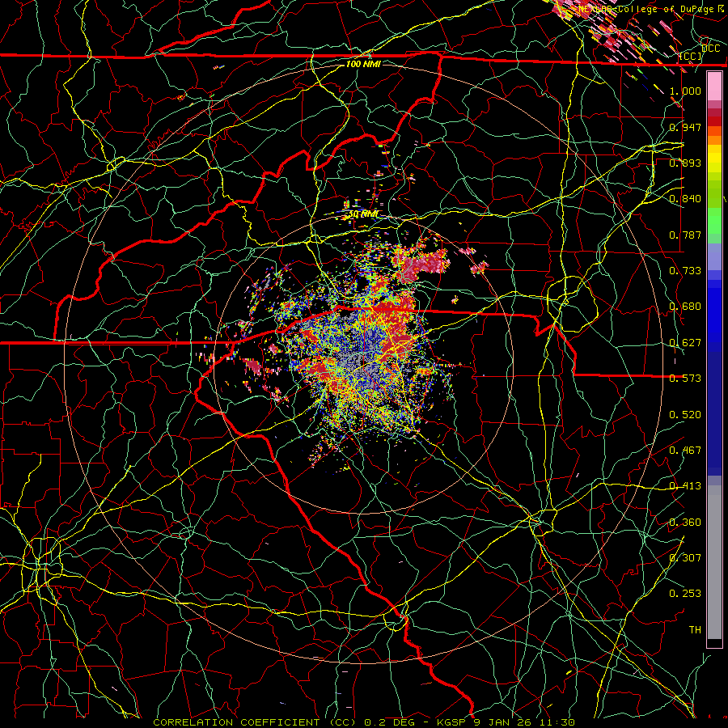
Task: Click the 11:30 timestamp in the caption
Action: click(x=557, y=722)
